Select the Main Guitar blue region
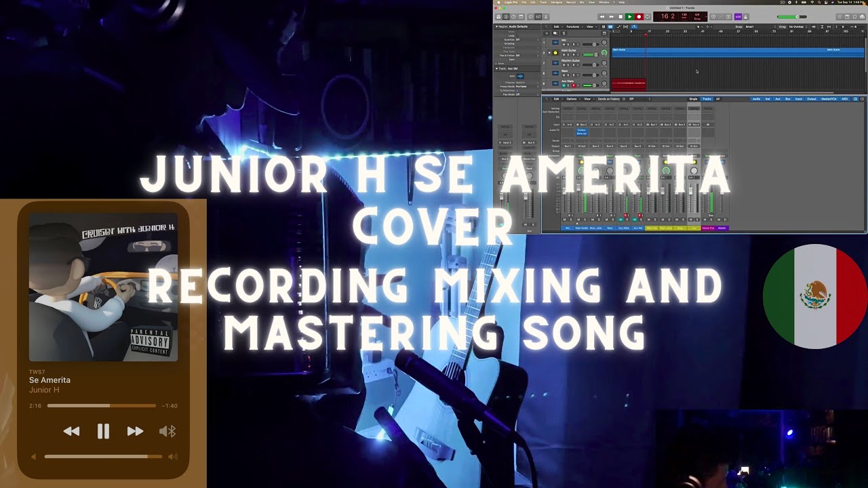868x488 pixels. pos(739,52)
